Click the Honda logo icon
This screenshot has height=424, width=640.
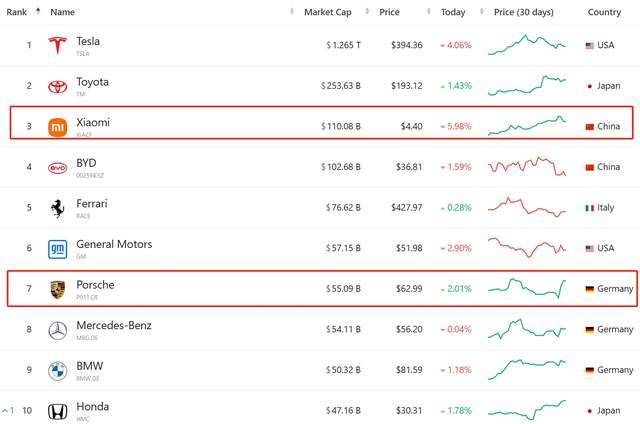pyautogui.click(x=58, y=411)
